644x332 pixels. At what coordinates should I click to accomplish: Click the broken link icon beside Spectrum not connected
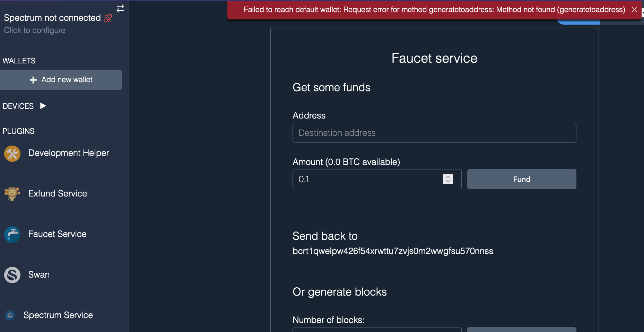click(x=108, y=18)
